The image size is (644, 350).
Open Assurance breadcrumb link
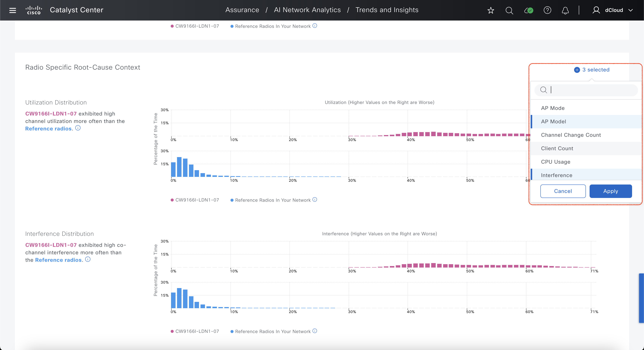242,10
